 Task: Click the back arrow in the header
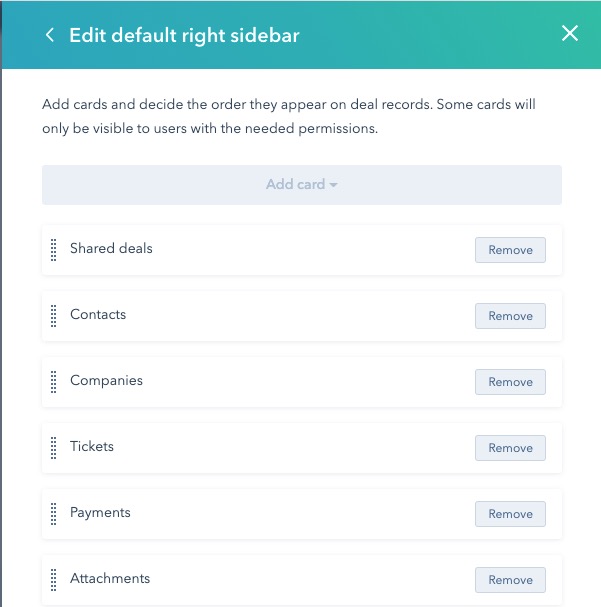(x=49, y=35)
